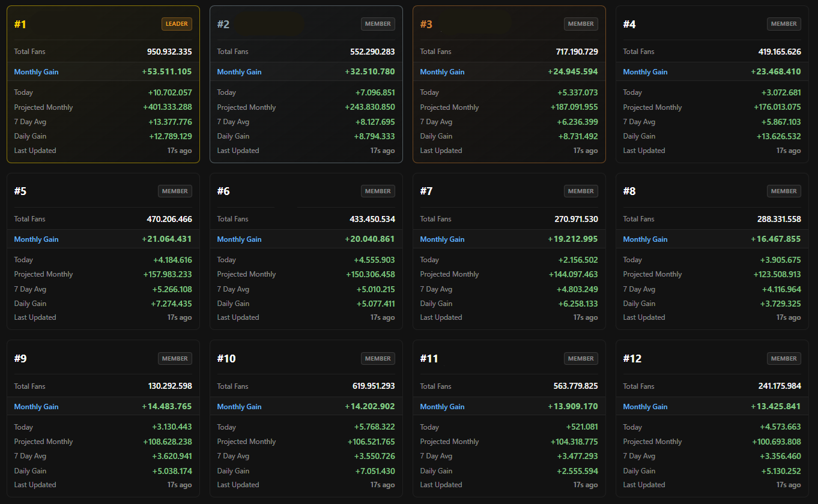Click Projected Monthly value +187.091.955
The width and height of the screenshot is (818, 504).
[574, 107]
